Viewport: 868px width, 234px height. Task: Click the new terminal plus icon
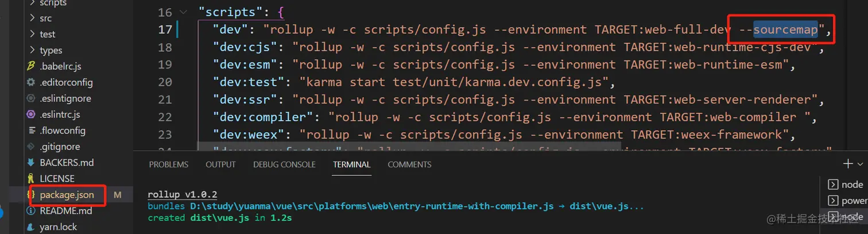[x=848, y=164]
